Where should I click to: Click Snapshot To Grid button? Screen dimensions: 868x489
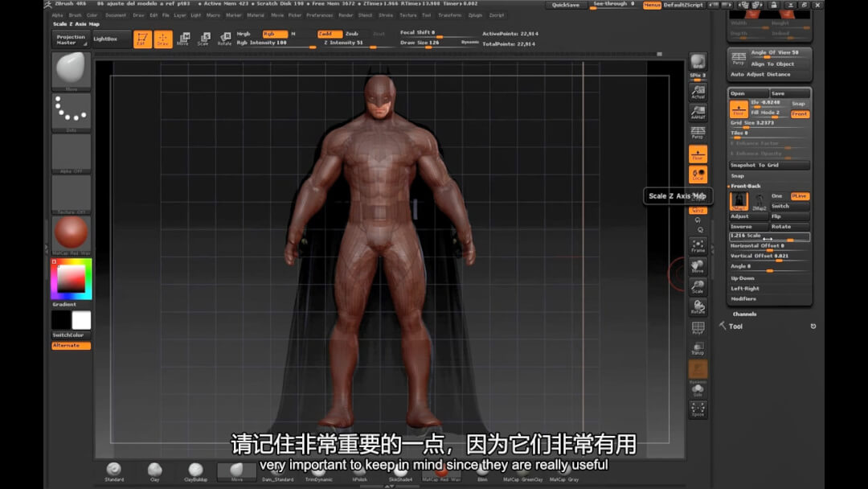(x=769, y=165)
